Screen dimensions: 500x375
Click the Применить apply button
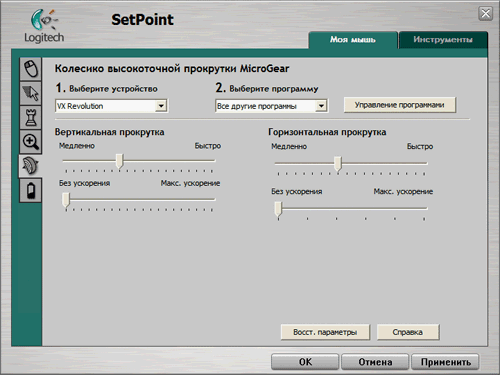[445, 362]
